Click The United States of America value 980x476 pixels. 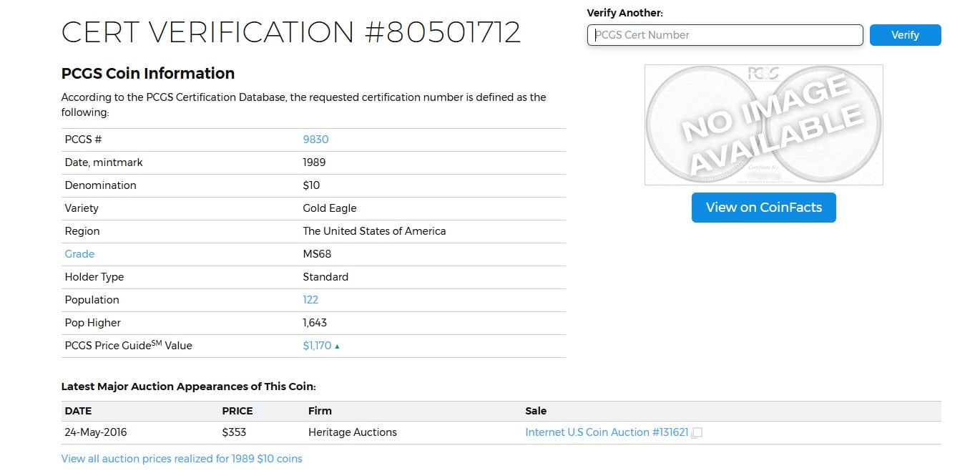374,231
